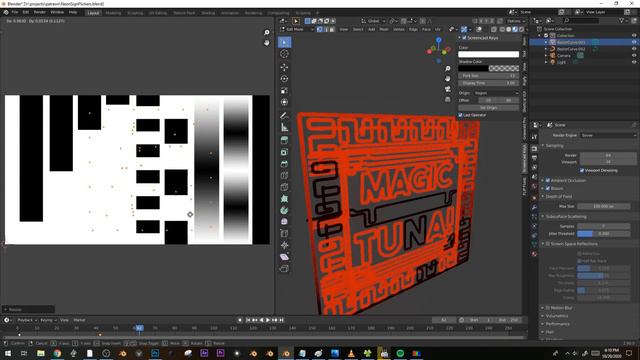Open the Vertex menu in viewport header

(x=399, y=29)
